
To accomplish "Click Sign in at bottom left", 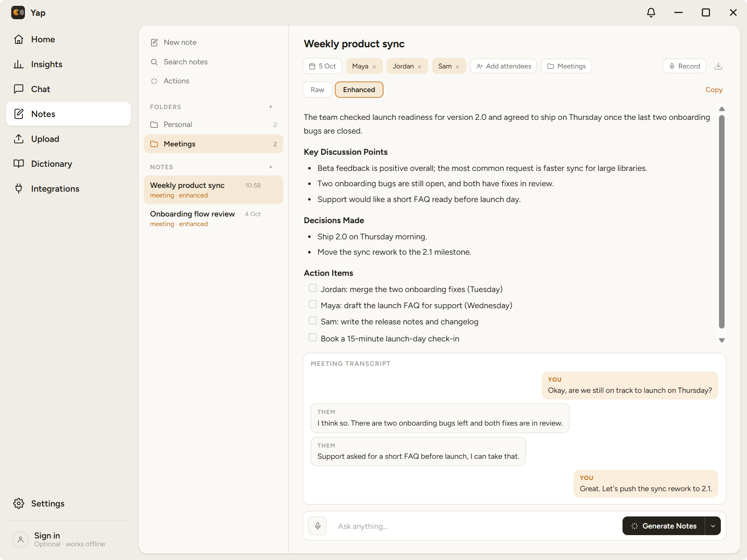I will tap(68, 539).
